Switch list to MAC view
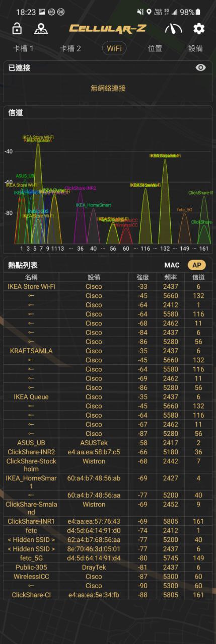Image resolution: width=216 pixels, height=644 pixels. (x=172, y=265)
